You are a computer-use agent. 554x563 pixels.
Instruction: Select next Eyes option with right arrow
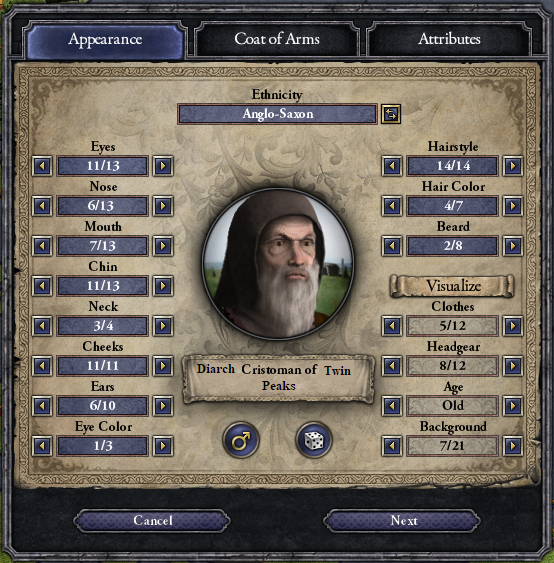coord(163,166)
